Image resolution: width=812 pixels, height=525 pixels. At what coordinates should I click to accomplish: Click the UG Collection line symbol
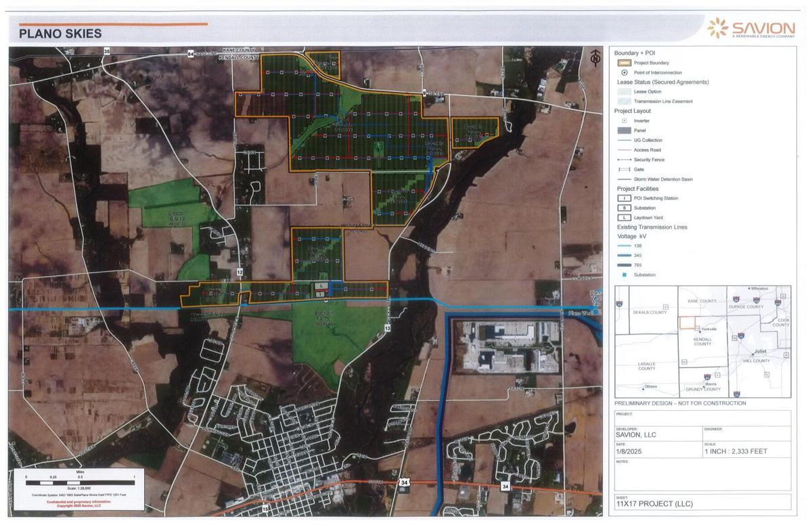click(x=624, y=140)
